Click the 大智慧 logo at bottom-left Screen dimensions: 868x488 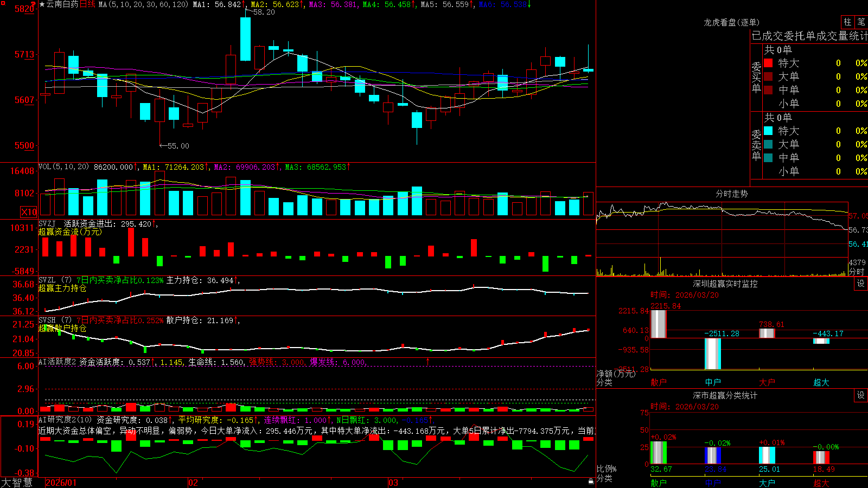point(17,482)
